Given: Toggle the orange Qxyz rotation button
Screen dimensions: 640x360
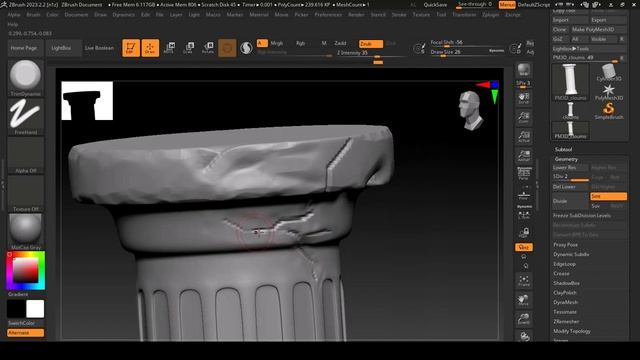Looking at the screenshot, I should click(x=524, y=247).
